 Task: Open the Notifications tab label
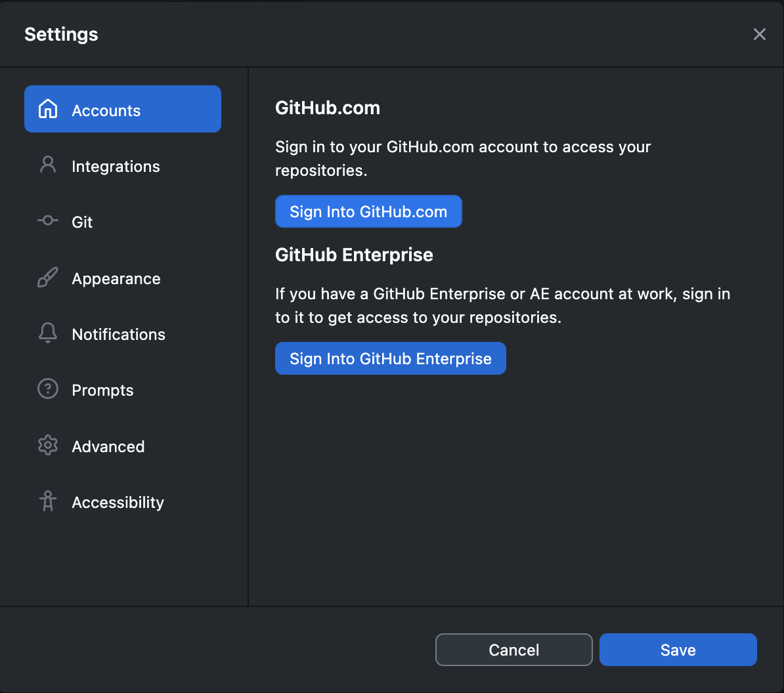118,334
